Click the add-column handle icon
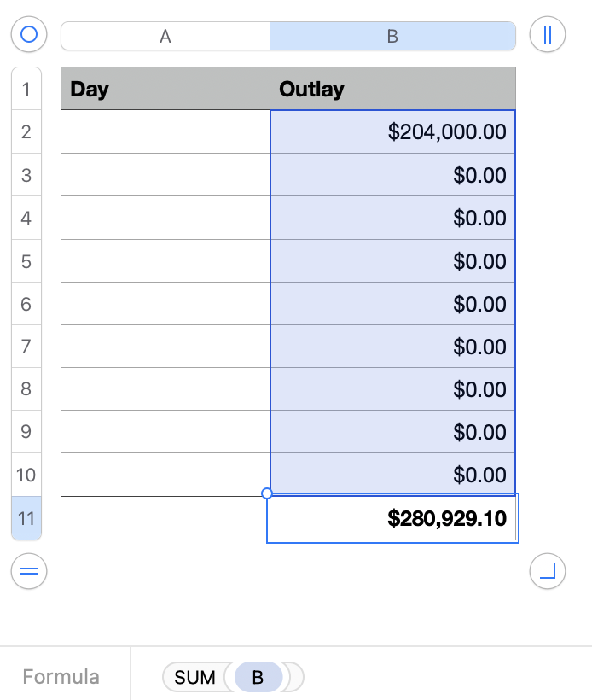 [548, 35]
